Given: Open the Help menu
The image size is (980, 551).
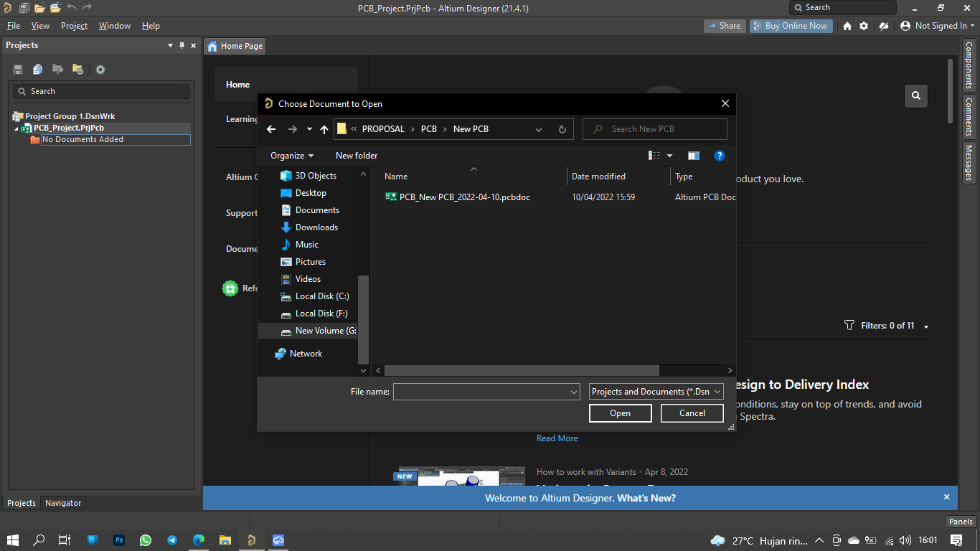Looking at the screenshot, I should pyautogui.click(x=151, y=26).
